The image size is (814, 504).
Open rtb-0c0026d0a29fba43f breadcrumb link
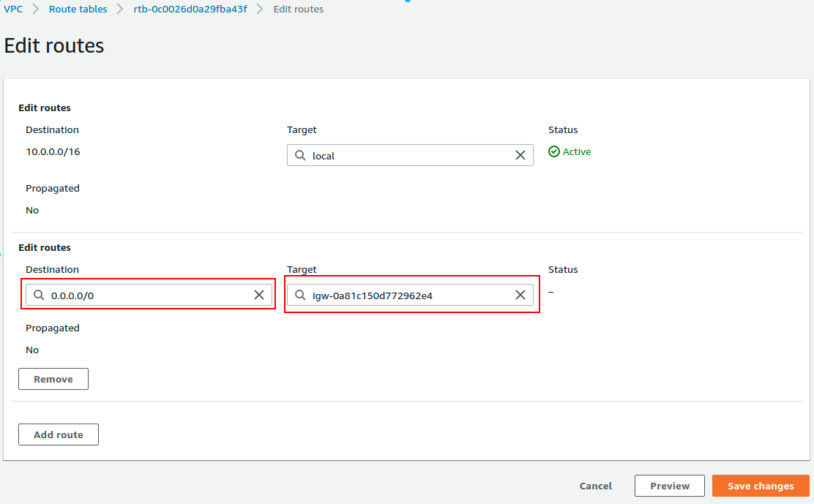click(188, 10)
